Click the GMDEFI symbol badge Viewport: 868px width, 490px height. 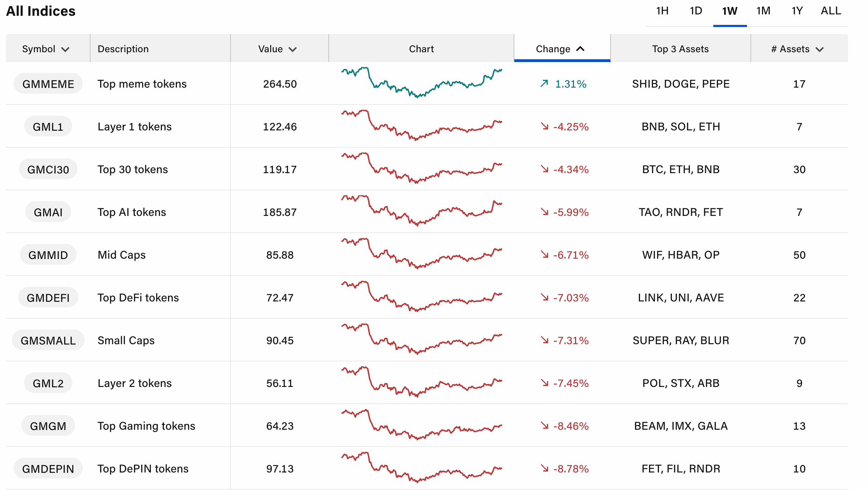48,298
